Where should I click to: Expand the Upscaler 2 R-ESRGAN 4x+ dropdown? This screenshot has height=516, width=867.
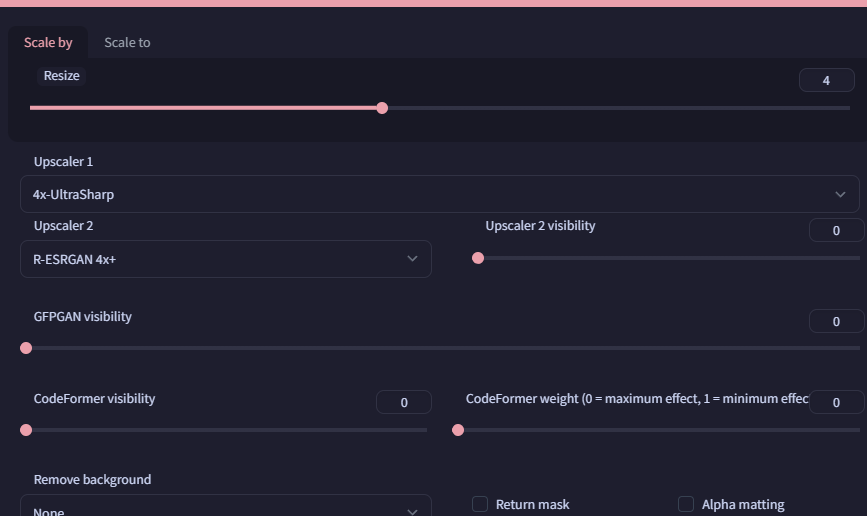pos(226,259)
